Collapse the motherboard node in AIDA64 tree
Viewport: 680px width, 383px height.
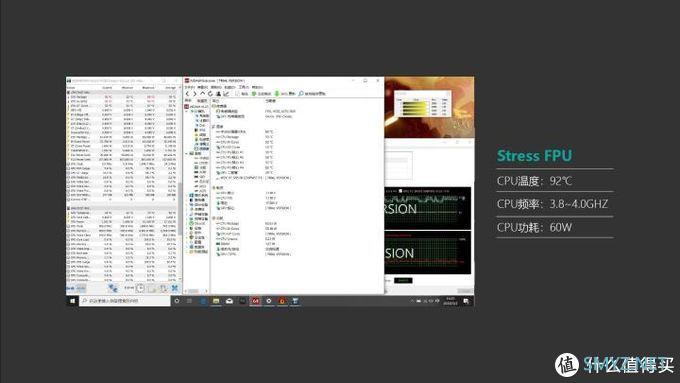(x=186, y=153)
